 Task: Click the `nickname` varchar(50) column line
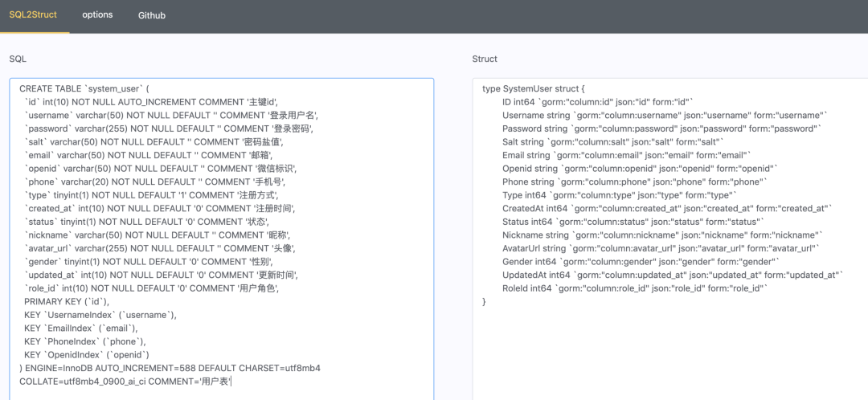(x=158, y=235)
